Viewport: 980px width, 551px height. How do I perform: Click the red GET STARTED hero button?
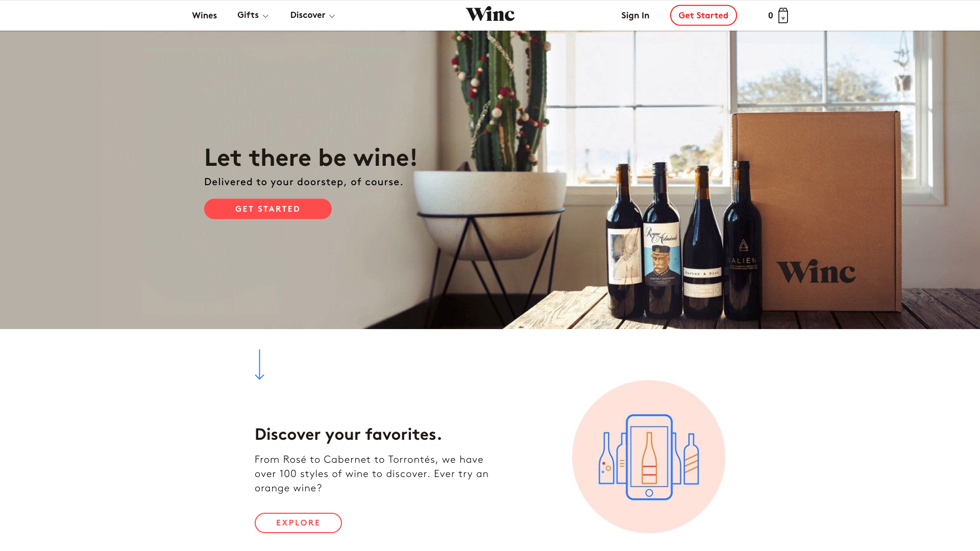click(268, 209)
